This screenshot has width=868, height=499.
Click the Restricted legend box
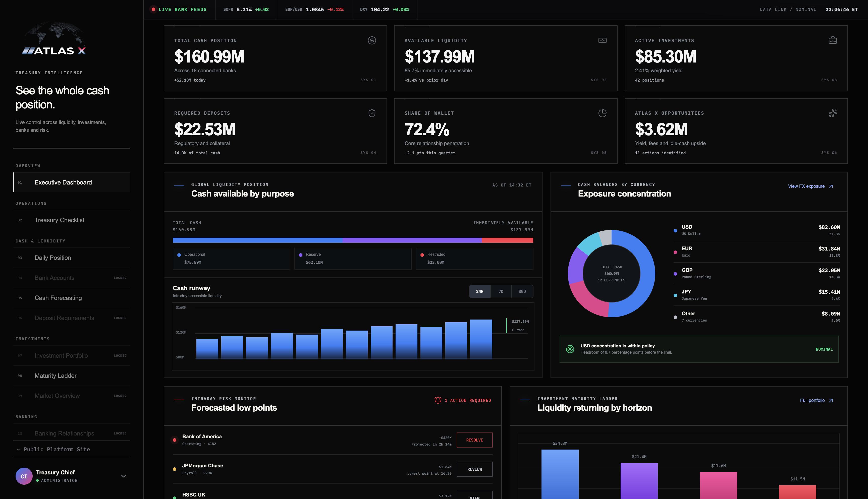[474, 259]
